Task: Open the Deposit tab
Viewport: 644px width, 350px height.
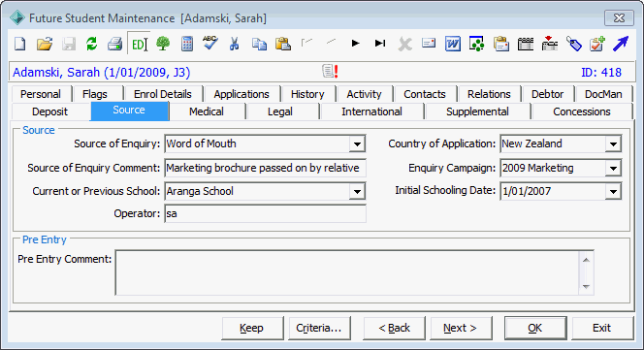Action: 50,111
